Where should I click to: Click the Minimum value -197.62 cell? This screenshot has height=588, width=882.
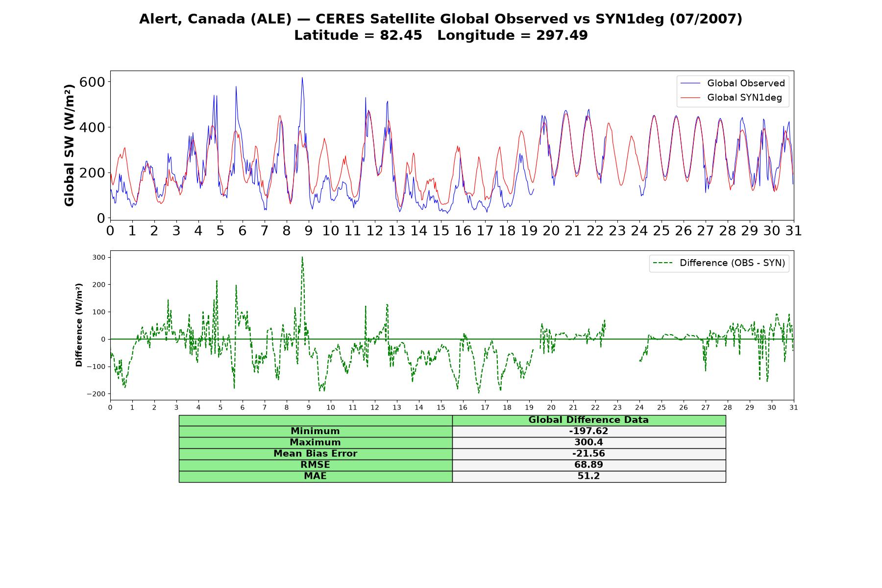coord(588,431)
